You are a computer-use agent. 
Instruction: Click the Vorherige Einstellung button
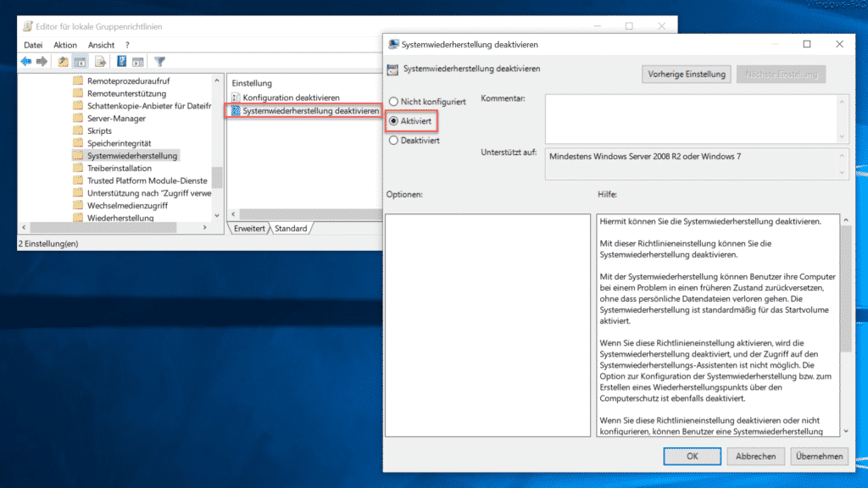pos(686,74)
